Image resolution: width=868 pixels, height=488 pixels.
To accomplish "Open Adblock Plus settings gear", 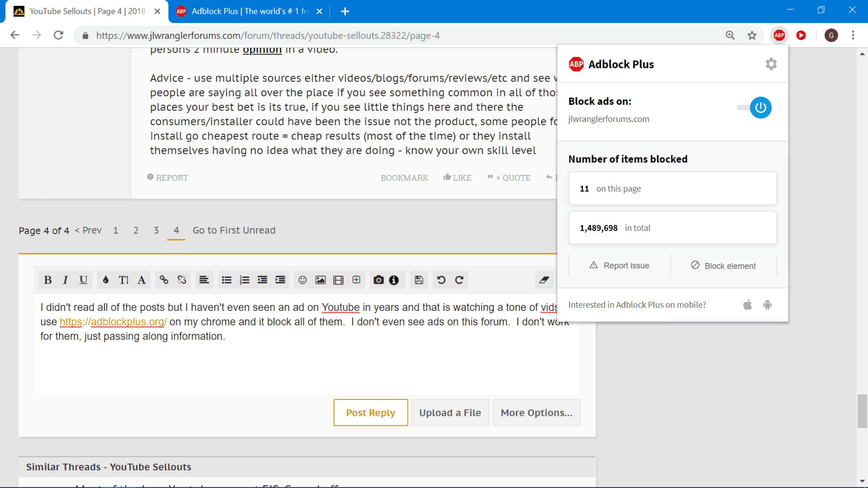I will 771,64.
